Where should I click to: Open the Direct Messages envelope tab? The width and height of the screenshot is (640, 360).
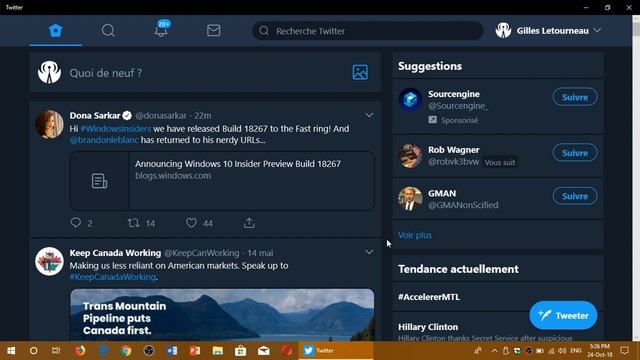pos(213,31)
